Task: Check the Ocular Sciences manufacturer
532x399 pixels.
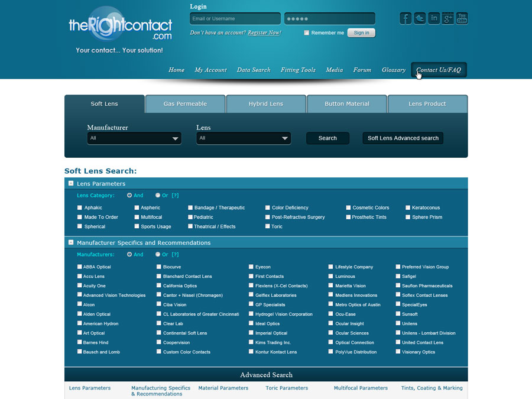Action: click(x=331, y=332)
